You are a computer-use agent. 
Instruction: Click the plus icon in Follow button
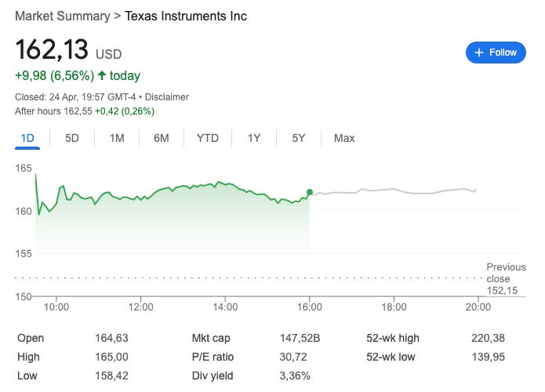tap(479, 53)
